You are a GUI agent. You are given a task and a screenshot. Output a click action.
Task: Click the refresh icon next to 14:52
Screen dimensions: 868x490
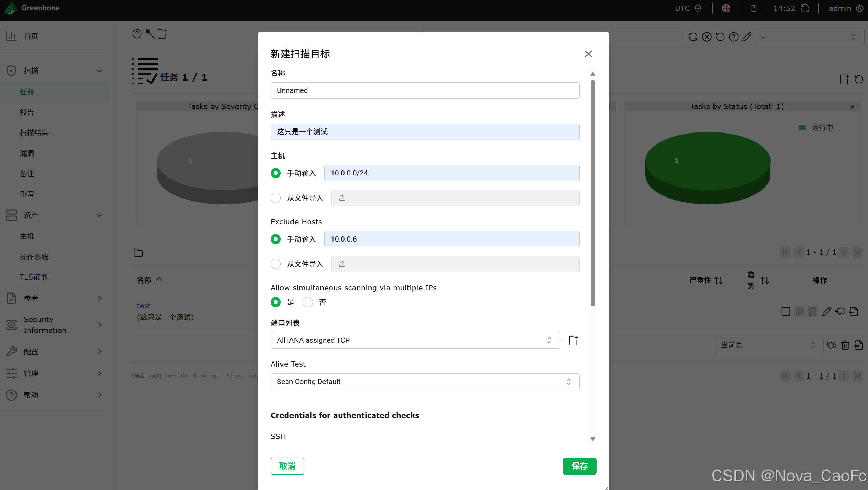[805, 8]
